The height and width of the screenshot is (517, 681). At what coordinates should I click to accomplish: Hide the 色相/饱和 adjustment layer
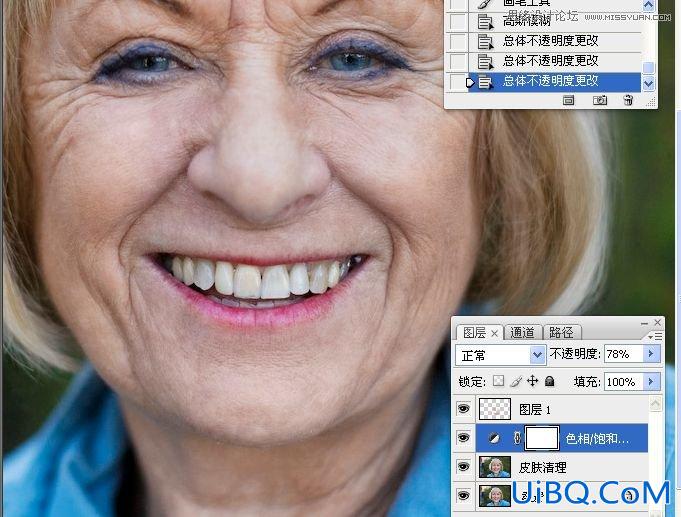pyautogui.click(x=463, y=438)
